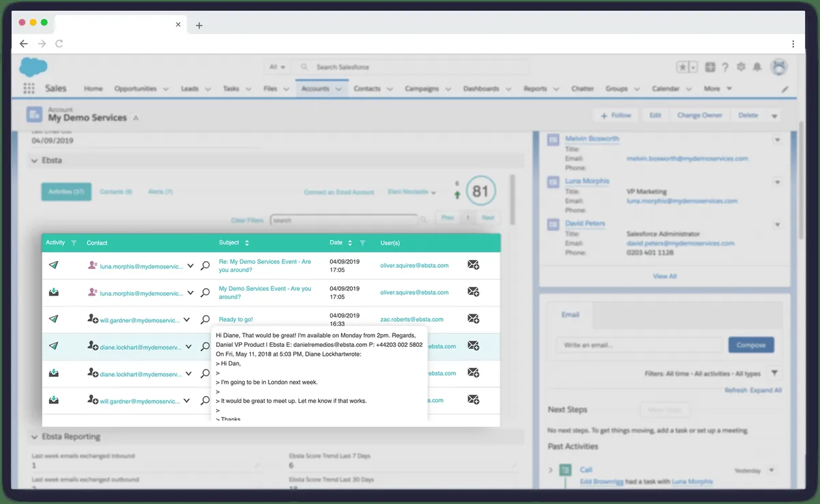The image size is (820, 504).
Task: Click the 'Write an email...' input field
Action: pos(638,345)
